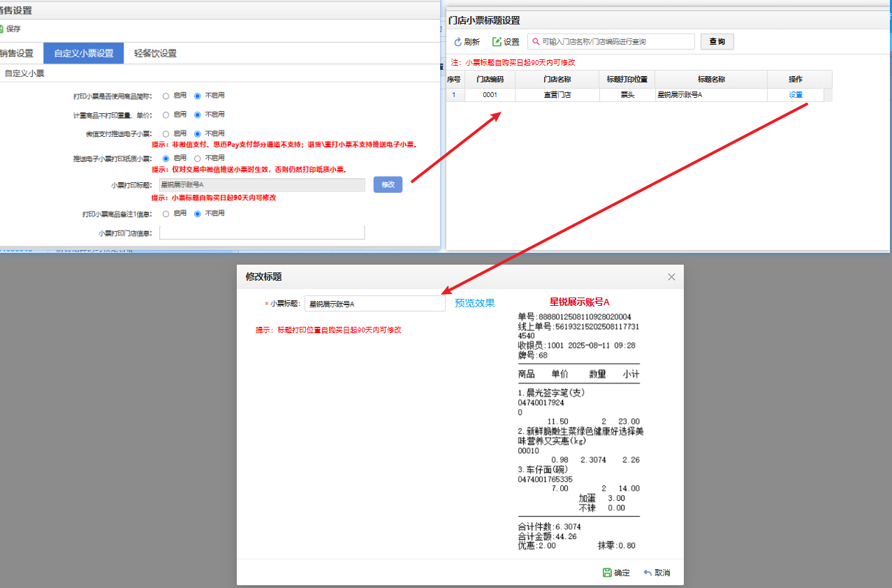Select 不启用 for 推送电子小票打印纸质小票
Screen dimensions: 892x588
(x=198, y=159)
